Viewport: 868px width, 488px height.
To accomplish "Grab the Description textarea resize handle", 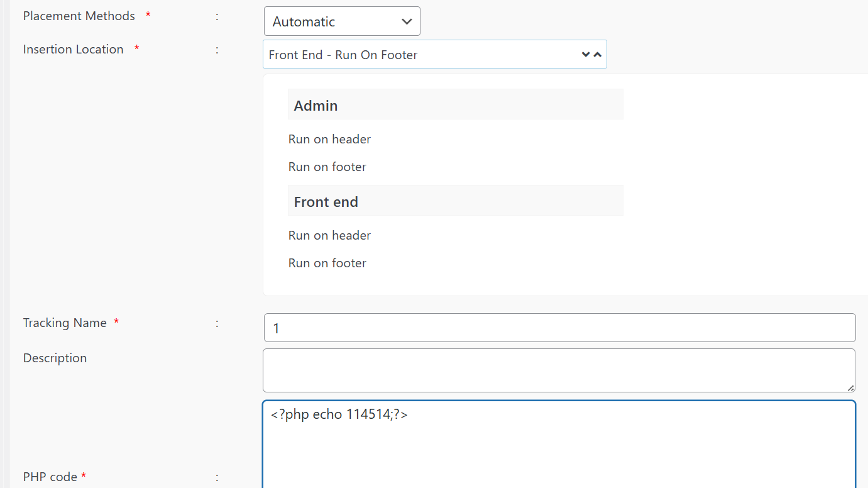I will (850, 388).
